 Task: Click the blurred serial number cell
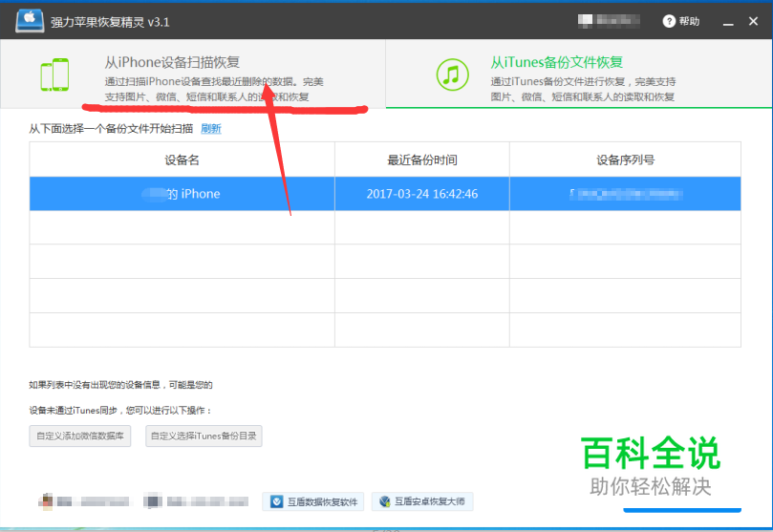[625, 194]
